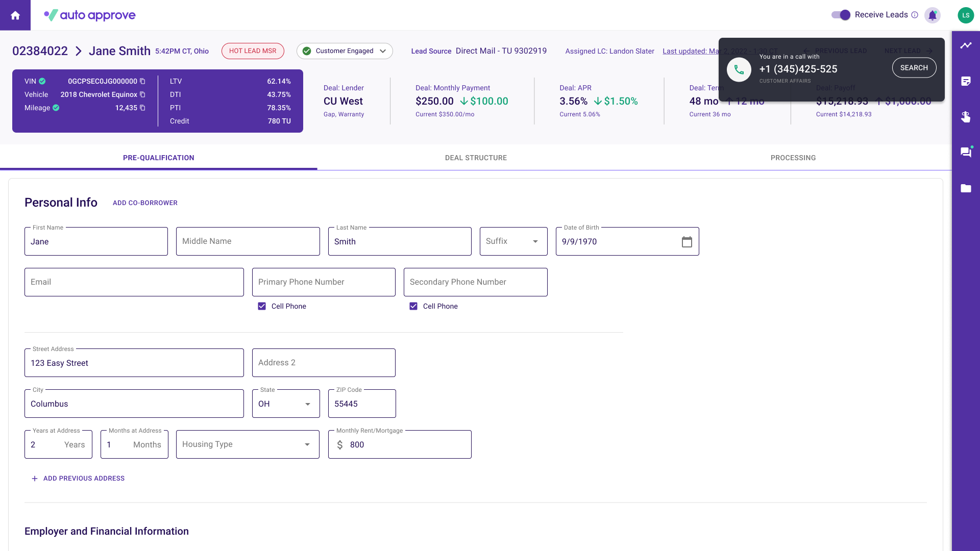The image size is (980, 551).
Task: Copy the VIN number
Action: tap(142, 81)
